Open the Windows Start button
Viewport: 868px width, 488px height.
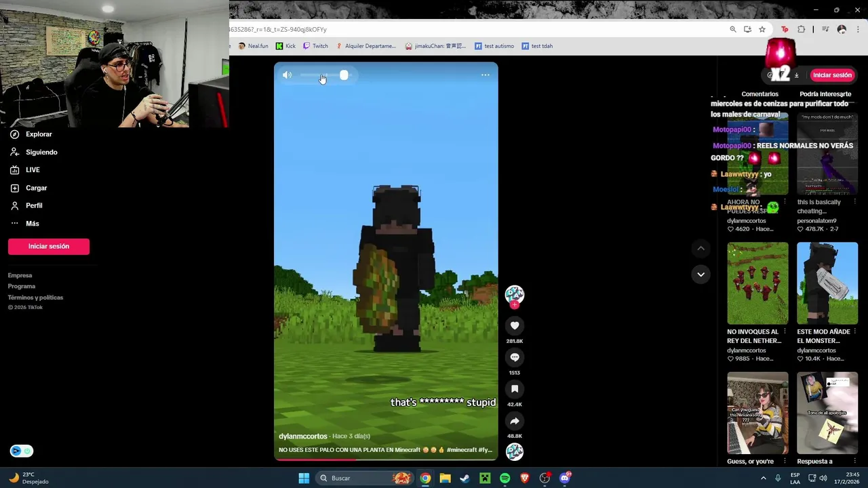304,479
